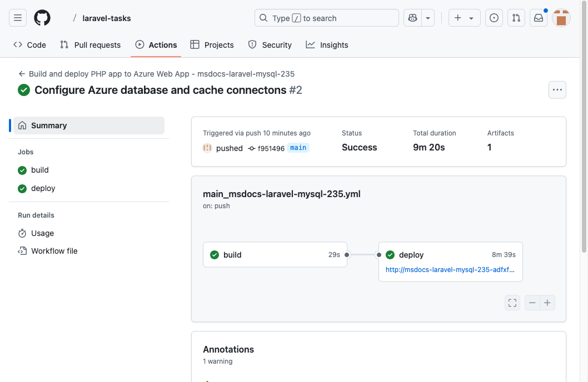Open the Workflow file from Run details
This screenshot has height=382, width=588.
tap(53, 250)
